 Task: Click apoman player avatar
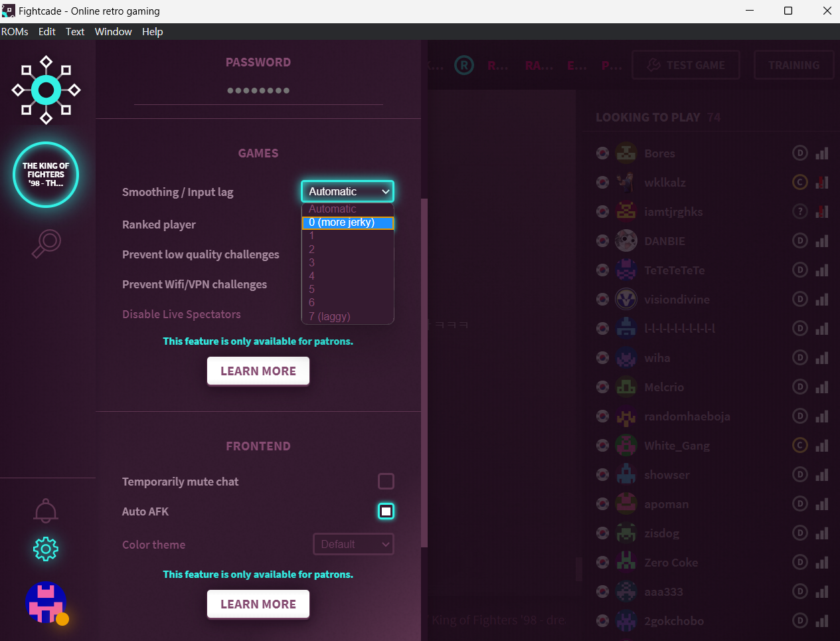[626, 504]
